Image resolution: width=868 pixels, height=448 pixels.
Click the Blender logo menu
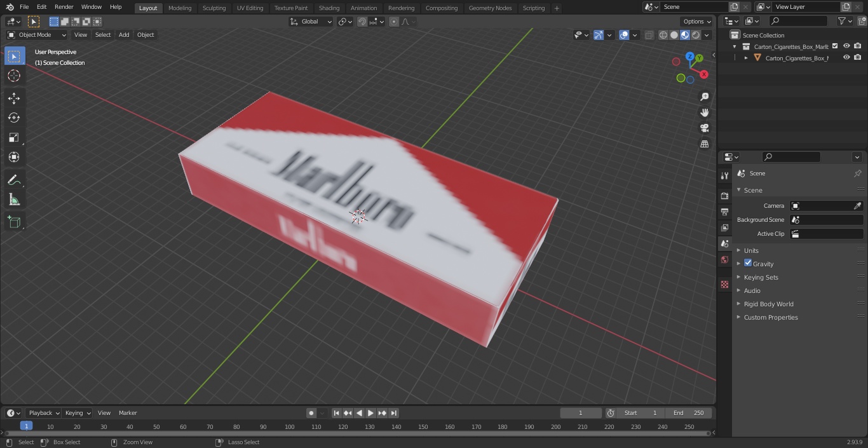[x=10, y=7]
